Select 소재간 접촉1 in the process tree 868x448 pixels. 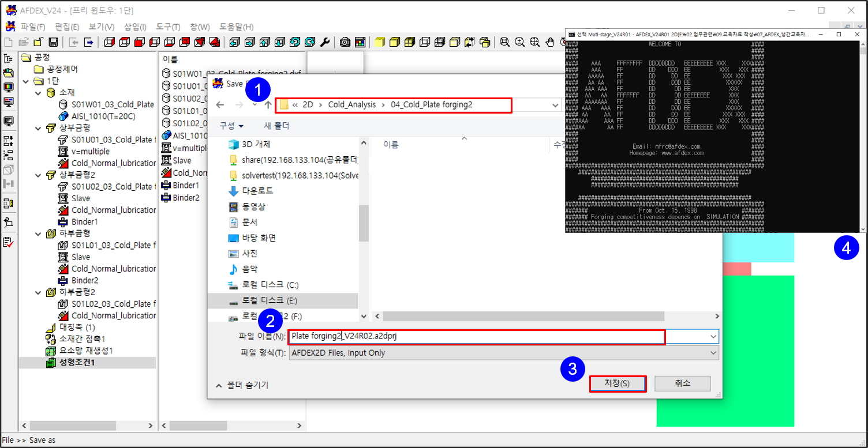[x=83, y=339]
